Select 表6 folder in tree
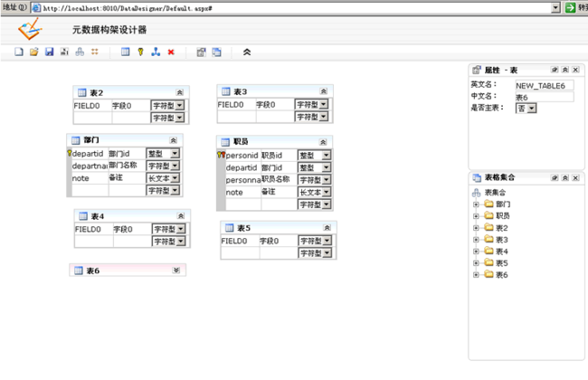Viewport: 588px width, 380px height. tap(496, 274)
